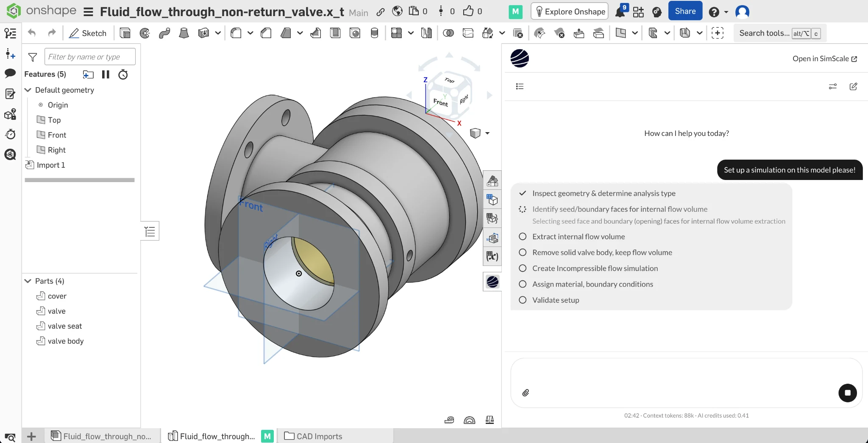The width and height of the screenshot is (868, 443).
Task: Open the insert feature icon in sidebar
Action: click(x=10, y=53)
